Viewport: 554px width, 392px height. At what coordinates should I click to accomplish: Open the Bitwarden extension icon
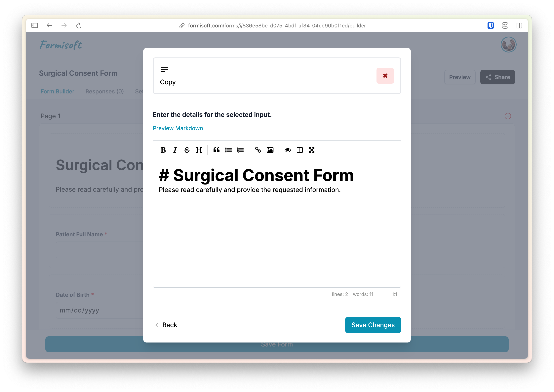pos(491,26)
